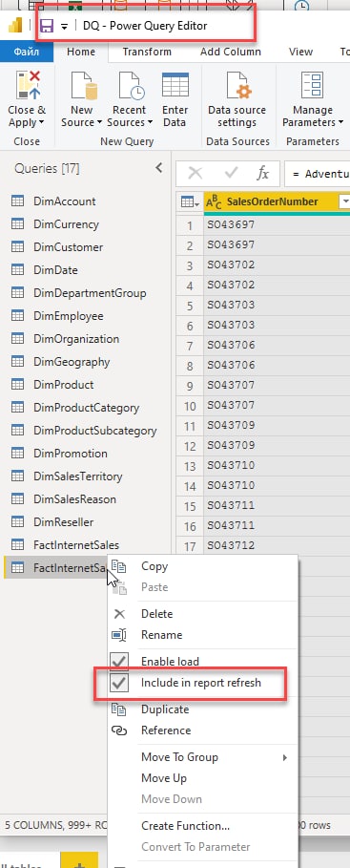Viewport: 350px width, 868px height.
Task: Click the Close & Apply icon
Action: (x=27, y=85)
